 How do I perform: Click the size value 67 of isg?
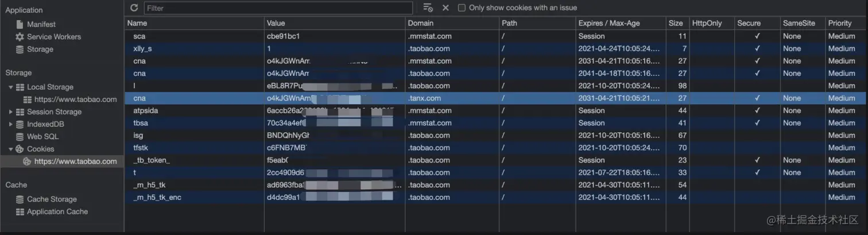tap(682, 135)
